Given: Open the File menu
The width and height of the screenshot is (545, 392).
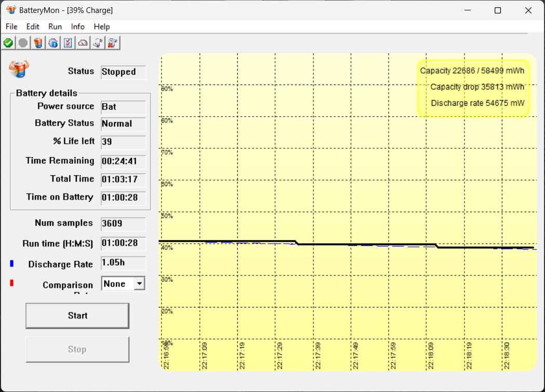Looking at the screenshot, I should [x=11, y=26].
